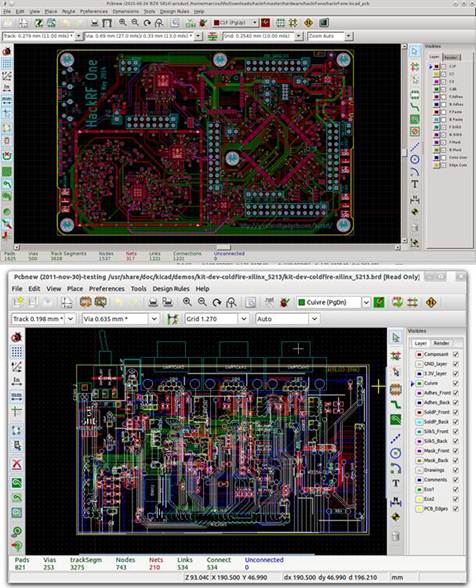This screenshot has height=588, width=476.
Task: Click Eco2 layer color swatch
Action: [419, 499]
